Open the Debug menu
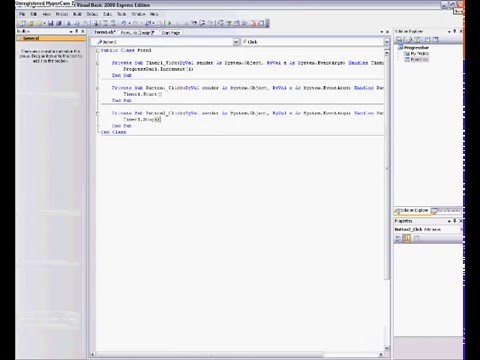 pos(92,14)
